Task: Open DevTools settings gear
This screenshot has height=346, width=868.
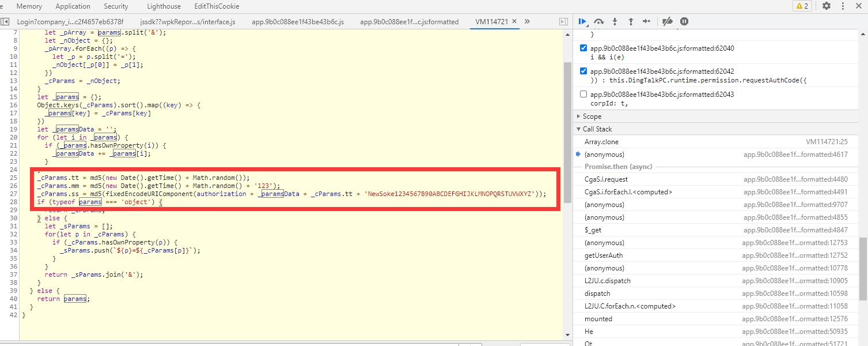Action: (x=827, y=6)
